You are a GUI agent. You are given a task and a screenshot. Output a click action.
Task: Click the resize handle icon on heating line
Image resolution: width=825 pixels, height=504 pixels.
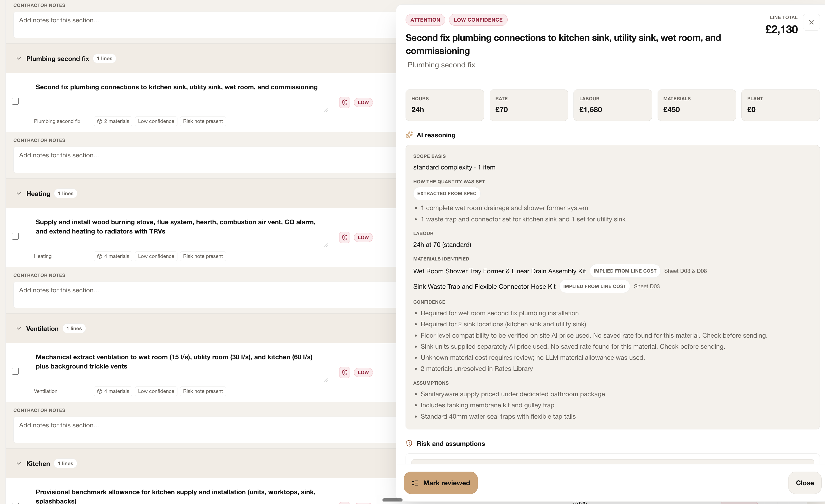[x=325, y=245]
